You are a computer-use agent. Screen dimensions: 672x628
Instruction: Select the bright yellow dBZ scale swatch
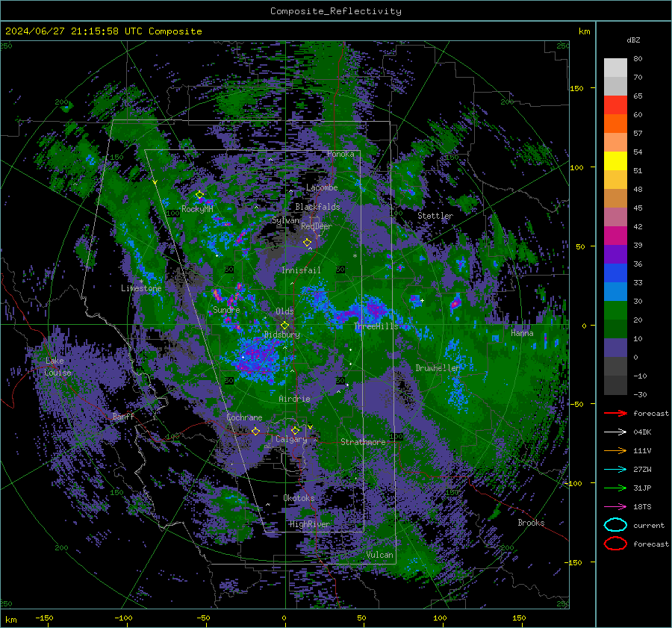[615, 161]
